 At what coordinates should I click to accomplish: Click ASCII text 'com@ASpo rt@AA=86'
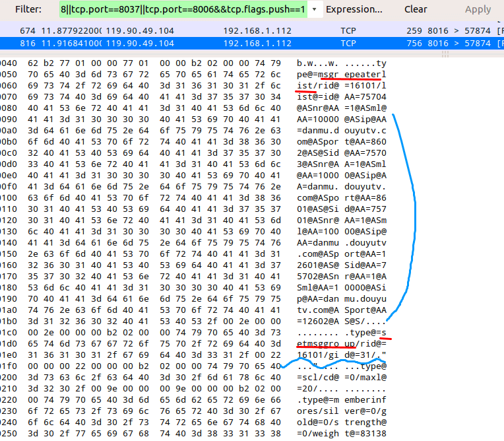coord(341,198)
